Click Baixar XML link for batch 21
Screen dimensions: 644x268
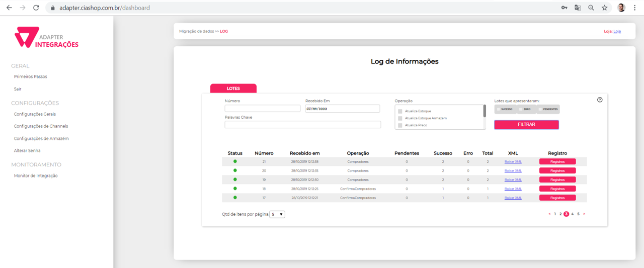[513, 162]
